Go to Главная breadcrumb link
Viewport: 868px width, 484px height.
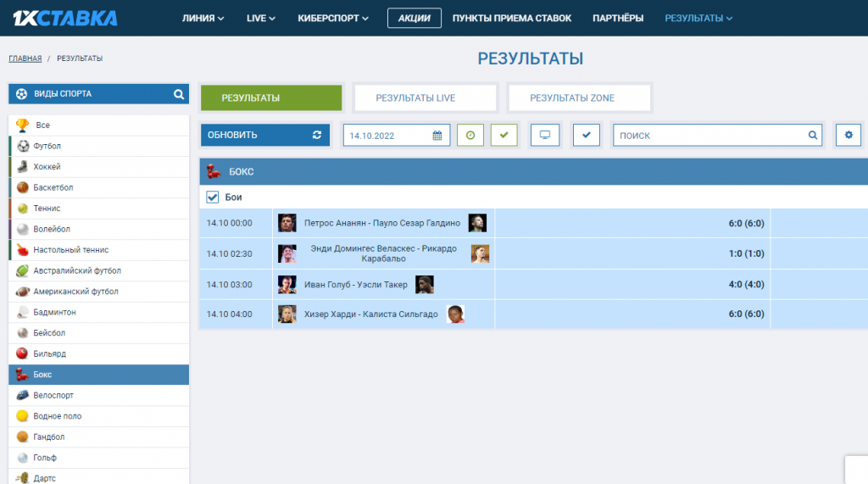click(x=25, y=58)
